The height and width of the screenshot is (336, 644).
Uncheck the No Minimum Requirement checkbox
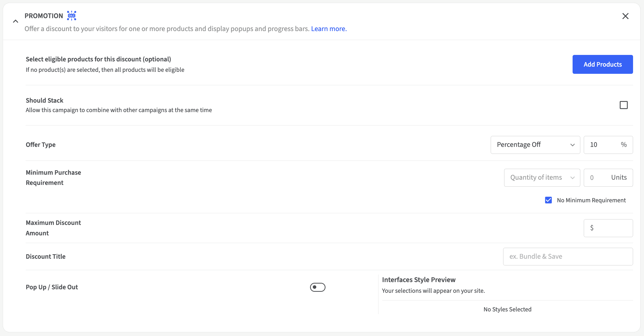click(x=548, y=200)
